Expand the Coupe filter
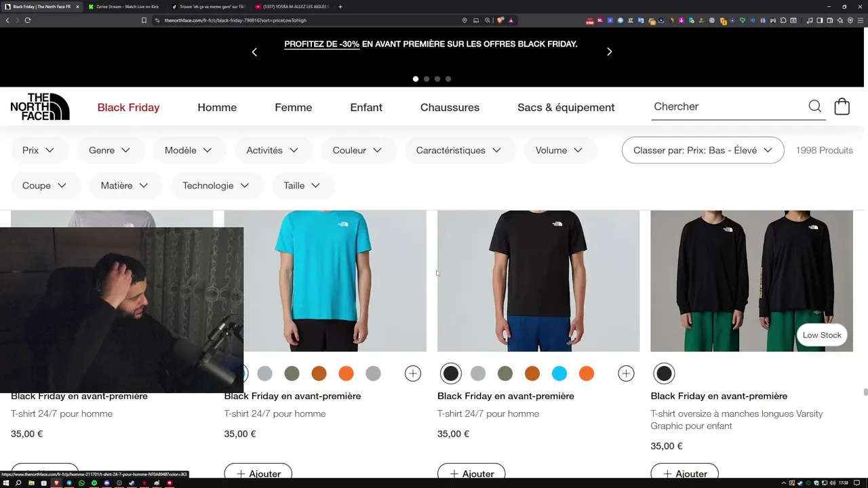 tap(45, 186)
